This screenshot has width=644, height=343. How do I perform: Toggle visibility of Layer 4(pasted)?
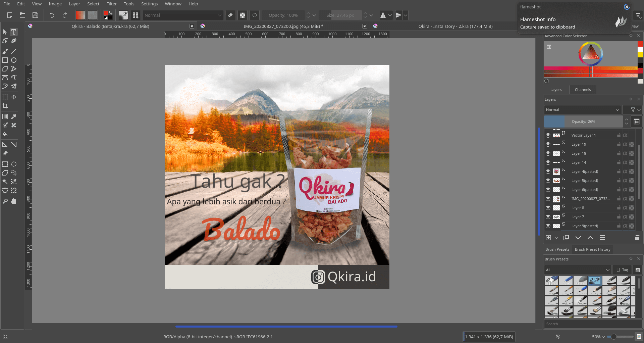coord(548,171)
